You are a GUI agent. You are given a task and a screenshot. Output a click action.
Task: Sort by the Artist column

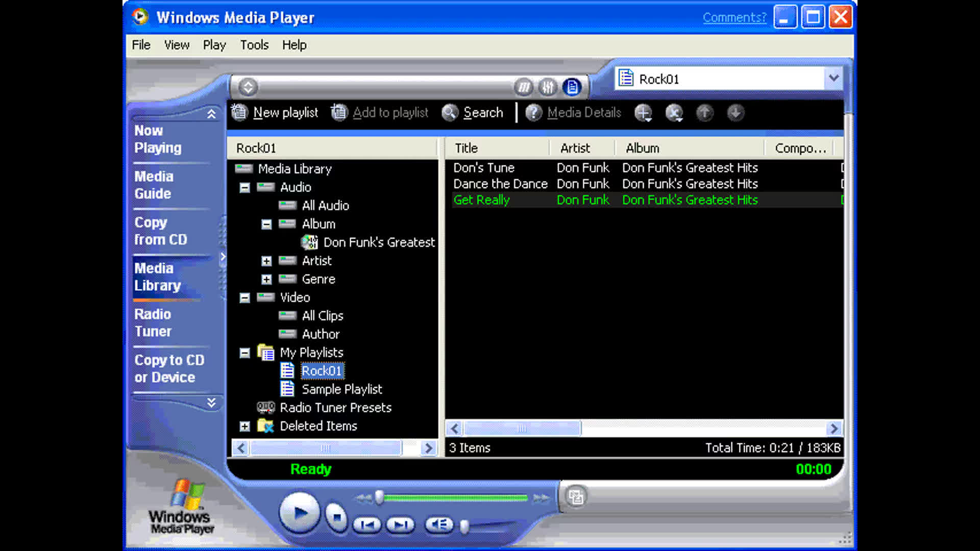[x=582, y=148]
